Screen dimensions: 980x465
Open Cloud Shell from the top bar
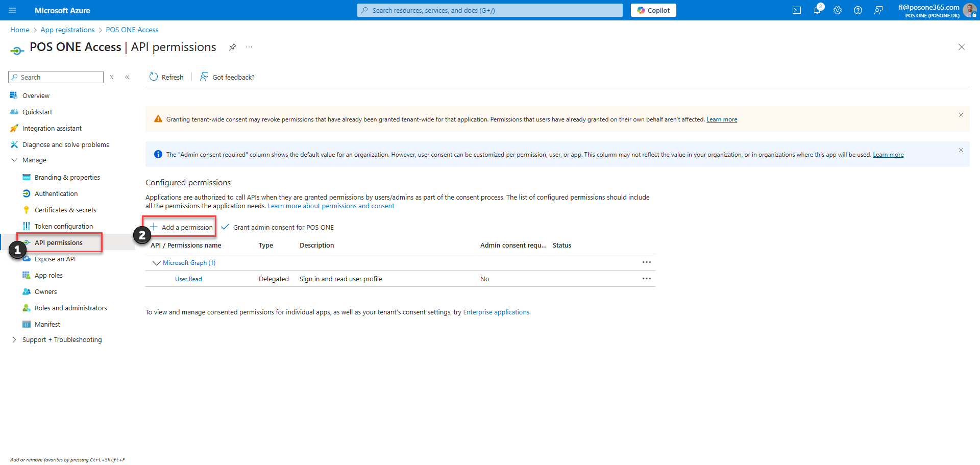(797, 10)
